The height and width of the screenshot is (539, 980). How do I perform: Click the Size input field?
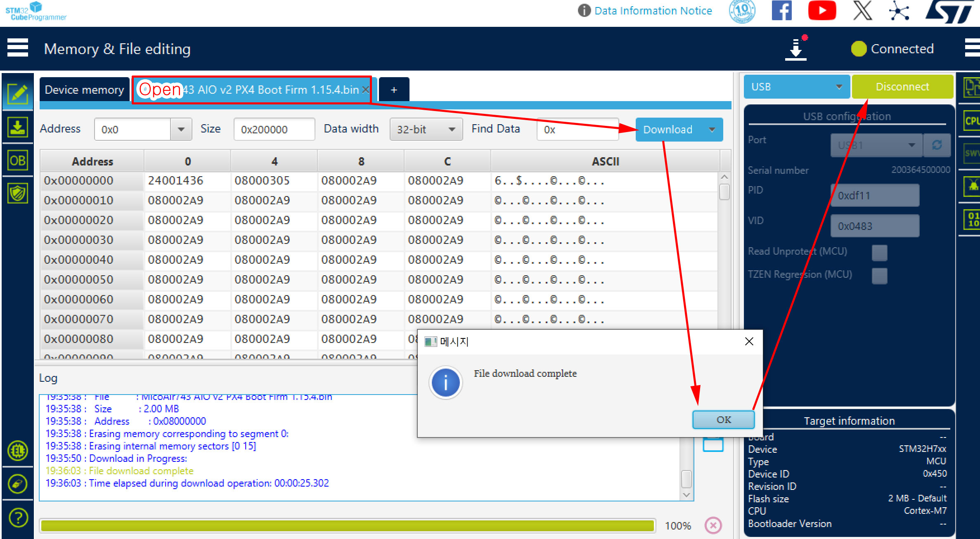274,130
